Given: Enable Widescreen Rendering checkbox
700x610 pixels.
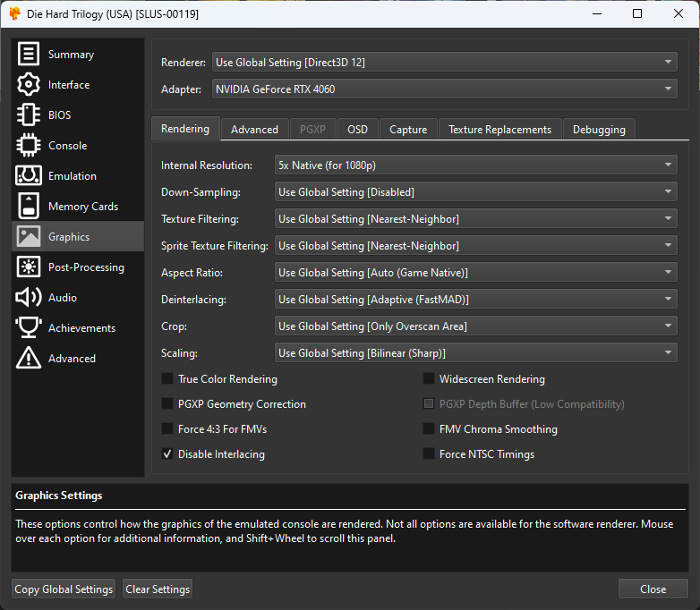Looking at the screenshot, I should tap(429, 379).
